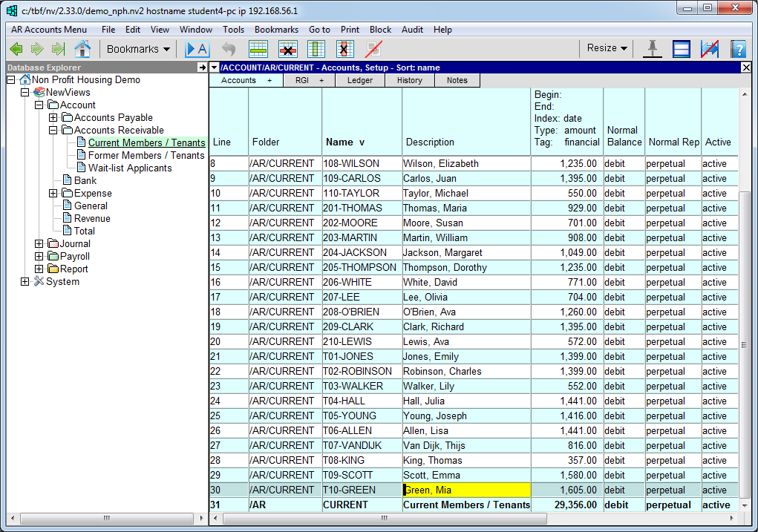Click the pushpin icon in toolbar
Viewport: 758px width, 532px height.
pyautogui.click(x=653, y=49)
